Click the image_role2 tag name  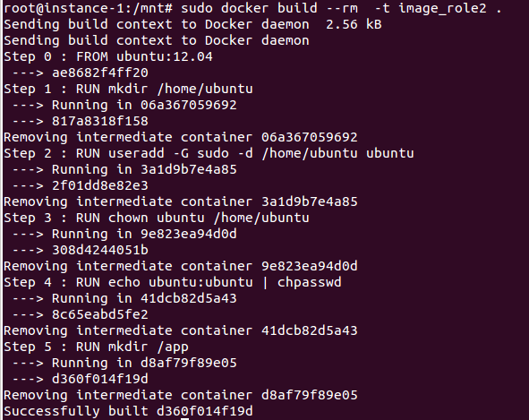(443, 8)
